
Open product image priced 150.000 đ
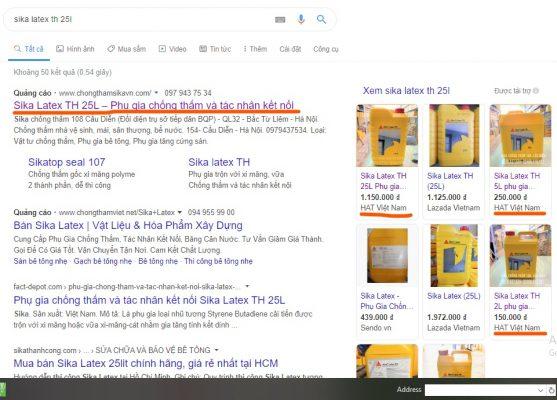[520, 255]
